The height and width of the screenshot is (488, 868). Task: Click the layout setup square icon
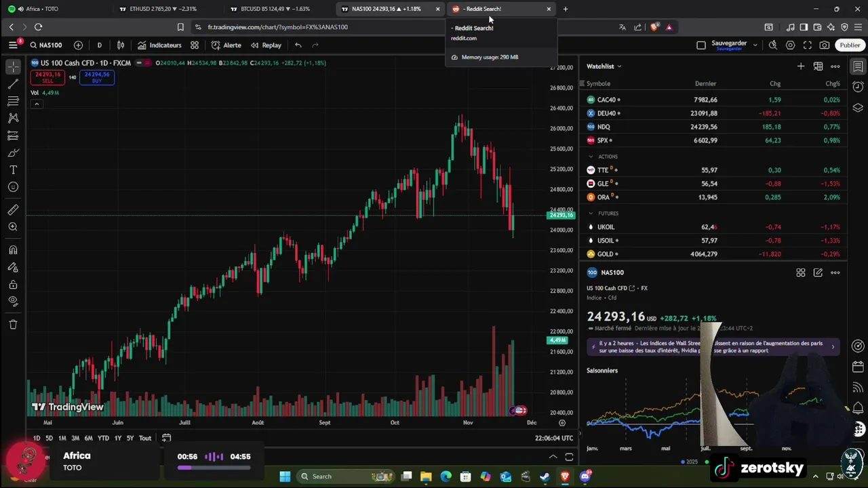point(701,45)
